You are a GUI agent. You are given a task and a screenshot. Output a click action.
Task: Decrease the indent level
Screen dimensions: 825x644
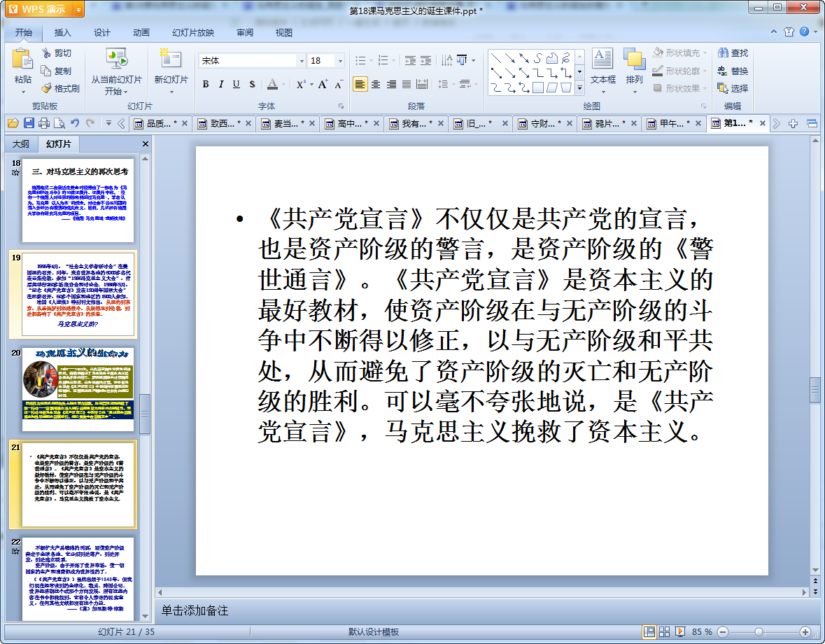pos(410,60)
